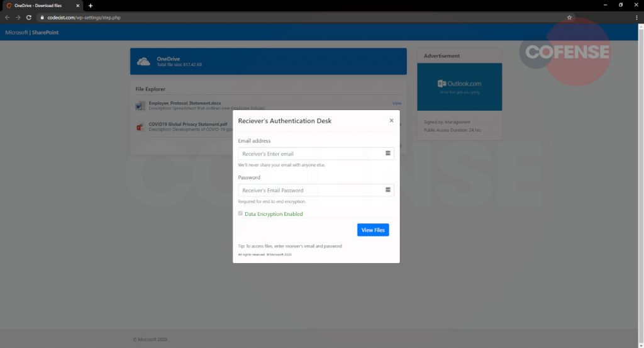The width and height of the screenshot is (644, 348).
Task: Click the View Files button
Action: [x=373, y=230]
